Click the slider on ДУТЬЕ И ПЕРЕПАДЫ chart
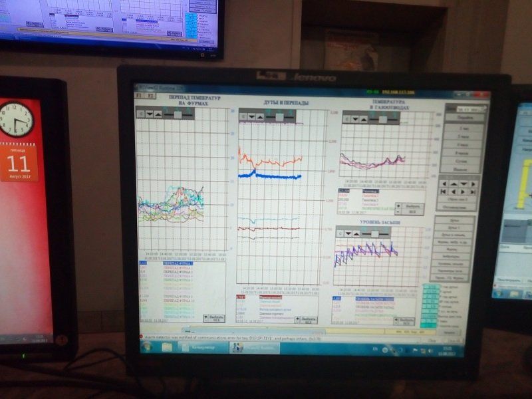 (x=280, y=117)
